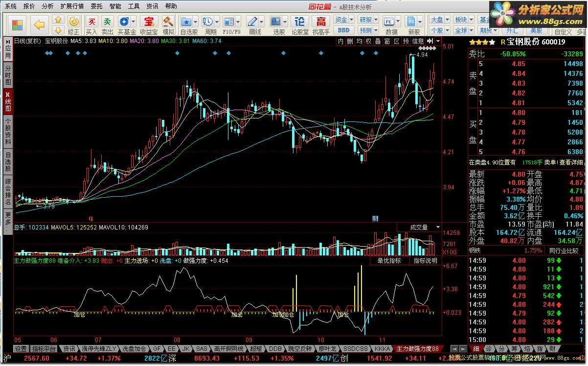Expand the dropdown arrow after 信息 row

coord(438,41)
